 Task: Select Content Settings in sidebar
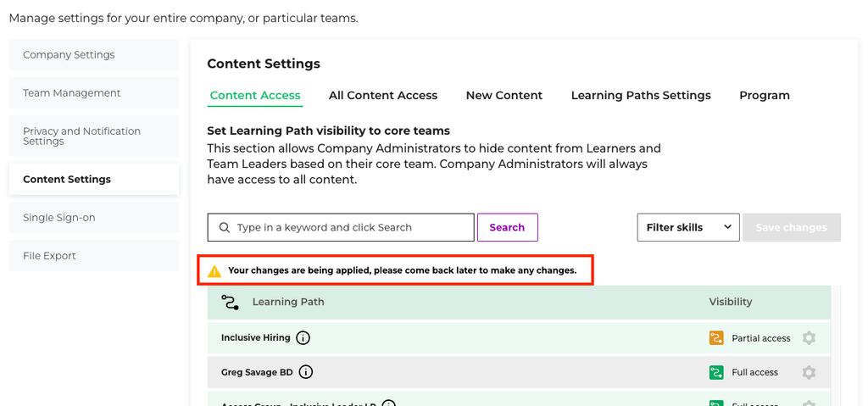pos(94,179)
